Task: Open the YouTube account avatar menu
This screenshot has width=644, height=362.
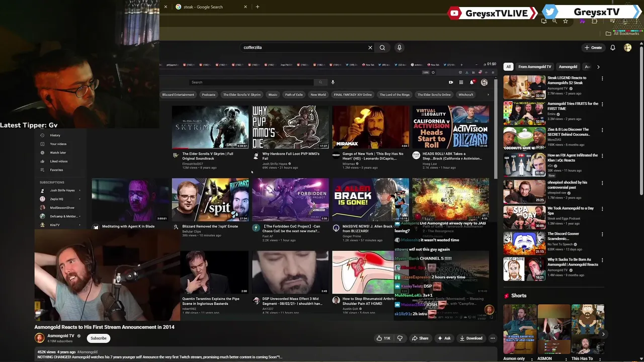Action: pyautogui.click(x=627, y=48)
